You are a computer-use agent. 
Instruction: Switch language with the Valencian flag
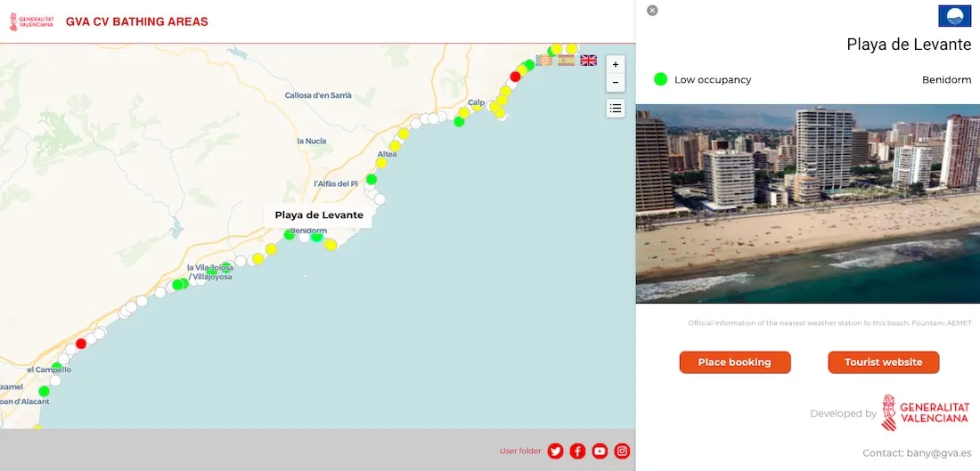coord(544,61)
